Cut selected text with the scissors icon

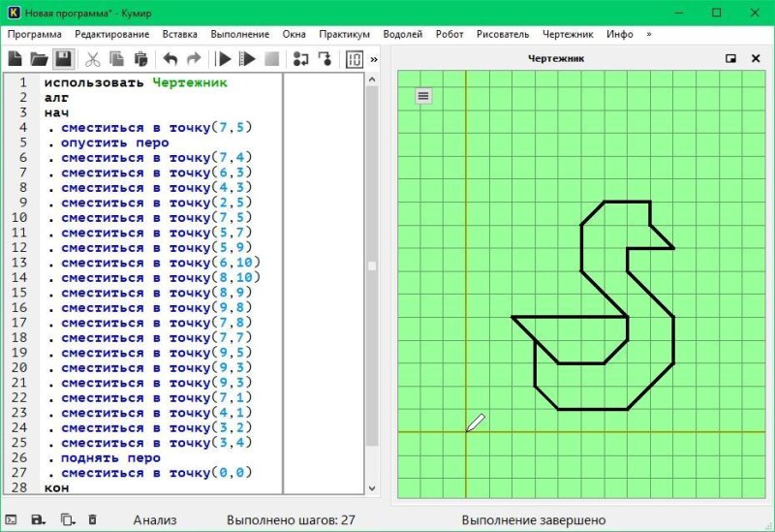[x=94, y=59]
